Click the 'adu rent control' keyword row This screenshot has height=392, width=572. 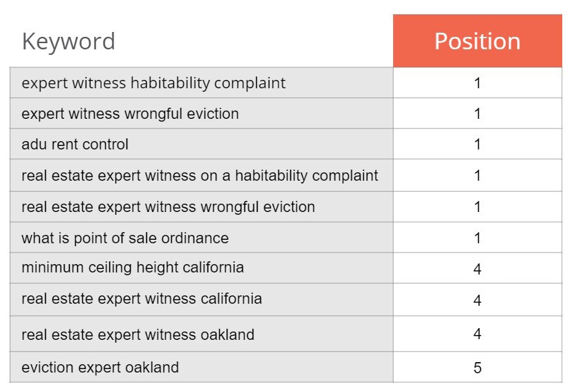(201, 144)
